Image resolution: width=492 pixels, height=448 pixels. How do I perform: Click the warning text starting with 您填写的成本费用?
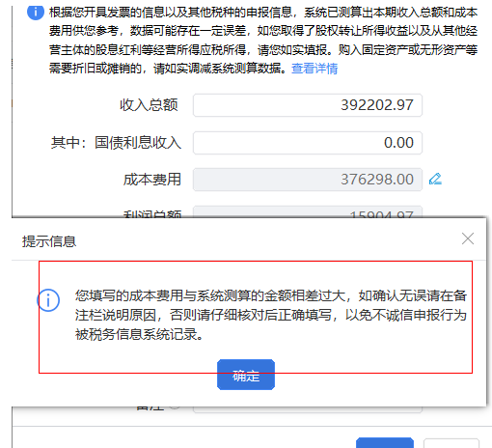[x=271, y=315]
